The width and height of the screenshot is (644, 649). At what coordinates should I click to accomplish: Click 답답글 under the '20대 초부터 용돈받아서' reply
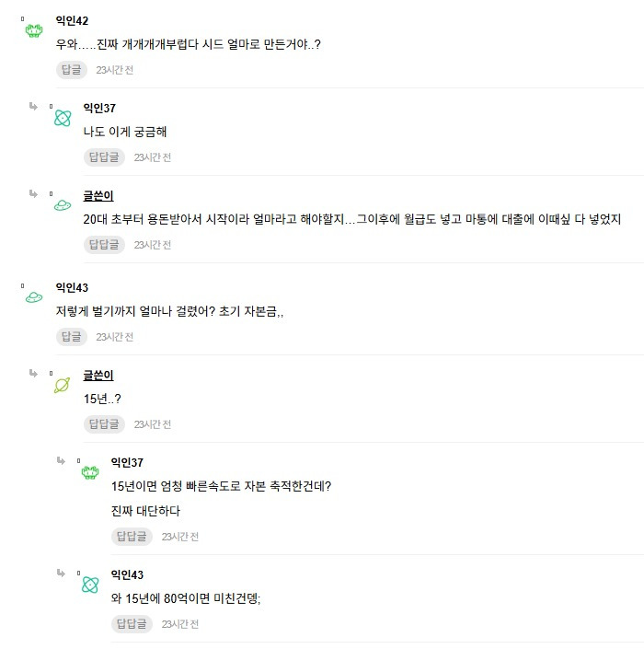[x=104, y=245]
